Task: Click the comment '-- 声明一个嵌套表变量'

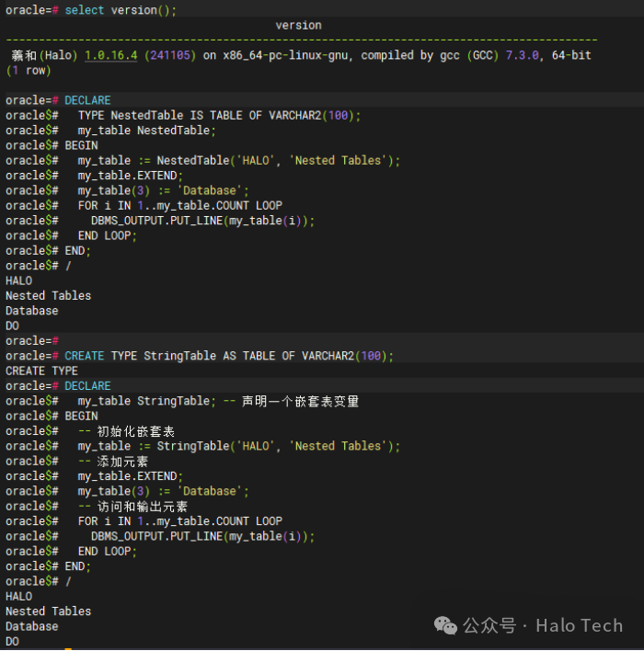Action: [291, 401]
